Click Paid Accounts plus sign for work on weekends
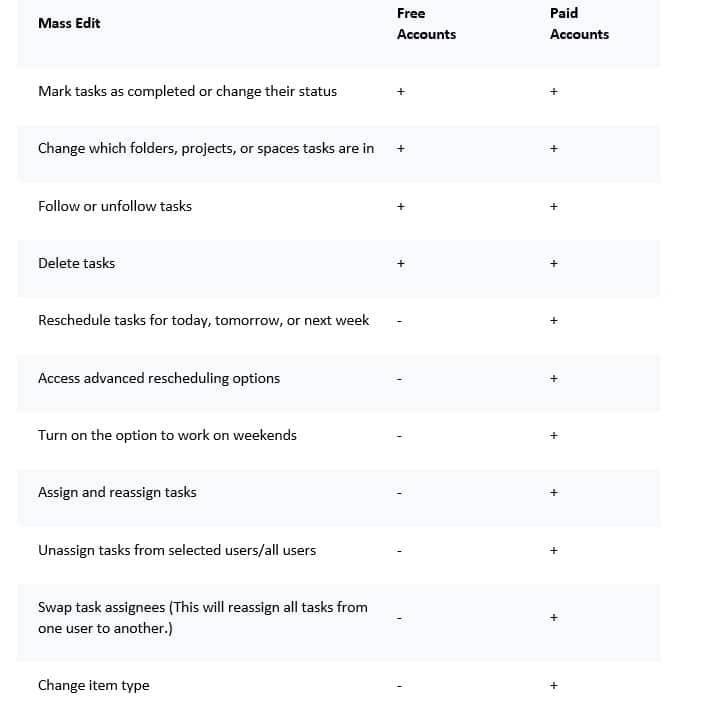Viewport: 706px width, 712px height. tap(553, 436)
